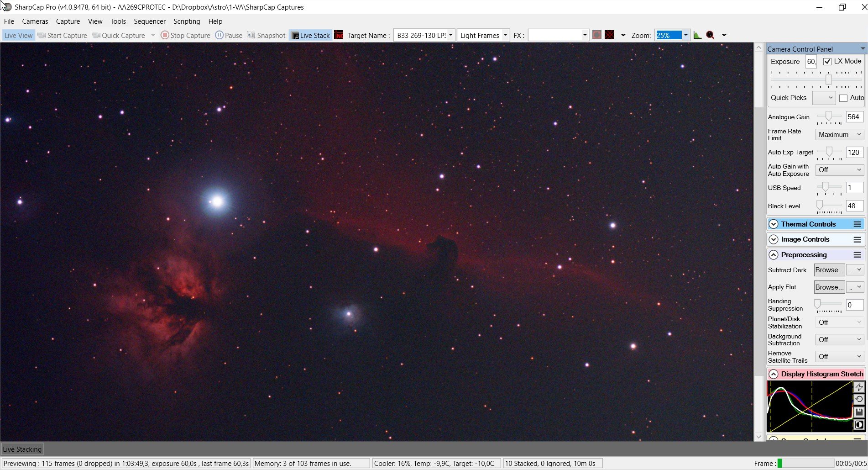Screen dimensions: 868x470
Task: Click the Live View toolbar button
Action: [18, 35]
